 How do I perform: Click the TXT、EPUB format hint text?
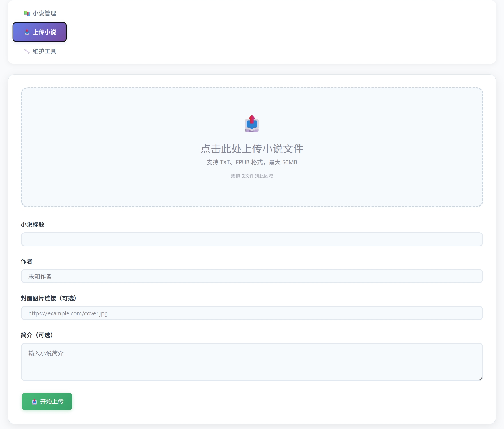252,162
